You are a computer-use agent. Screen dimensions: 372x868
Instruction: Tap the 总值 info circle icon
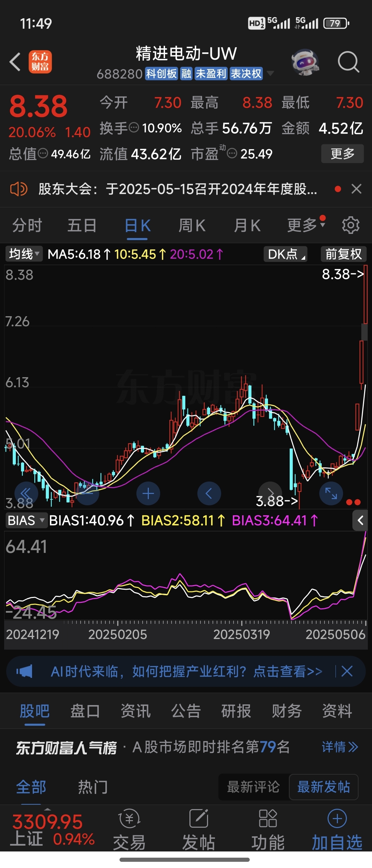(43, 154)
